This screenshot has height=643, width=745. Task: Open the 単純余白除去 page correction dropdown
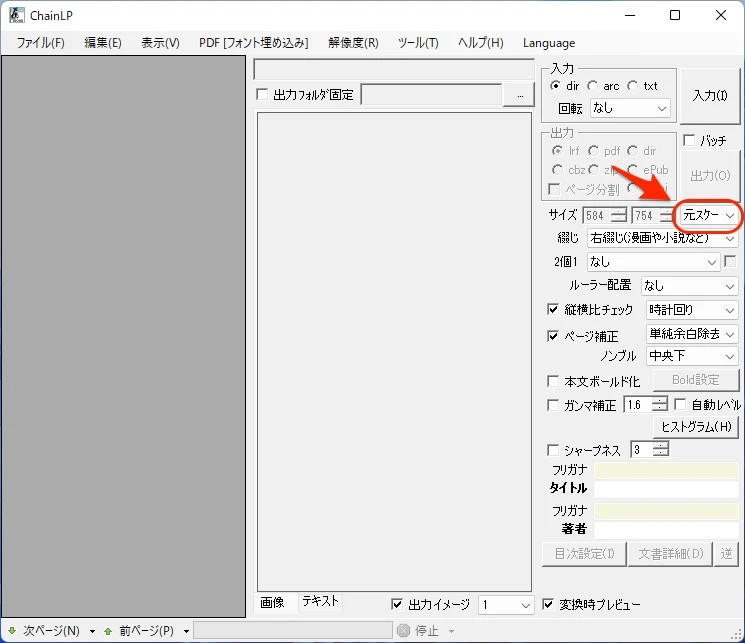click(x=692, y=334)
